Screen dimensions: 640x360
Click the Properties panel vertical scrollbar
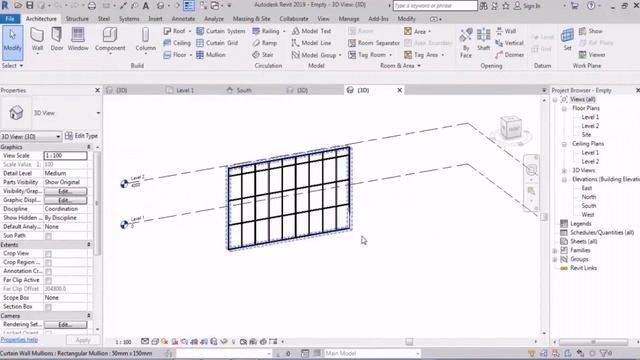pyautogui.click(x=97, y=203)
